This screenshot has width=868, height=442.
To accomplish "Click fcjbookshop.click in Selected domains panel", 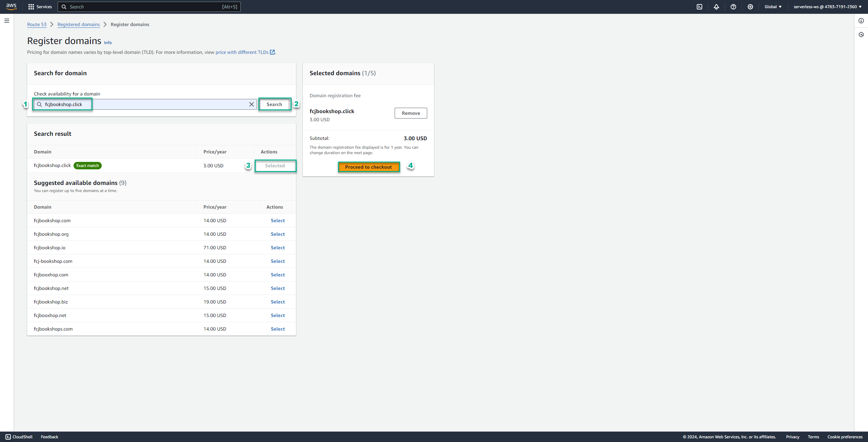I will coord(332,111).
